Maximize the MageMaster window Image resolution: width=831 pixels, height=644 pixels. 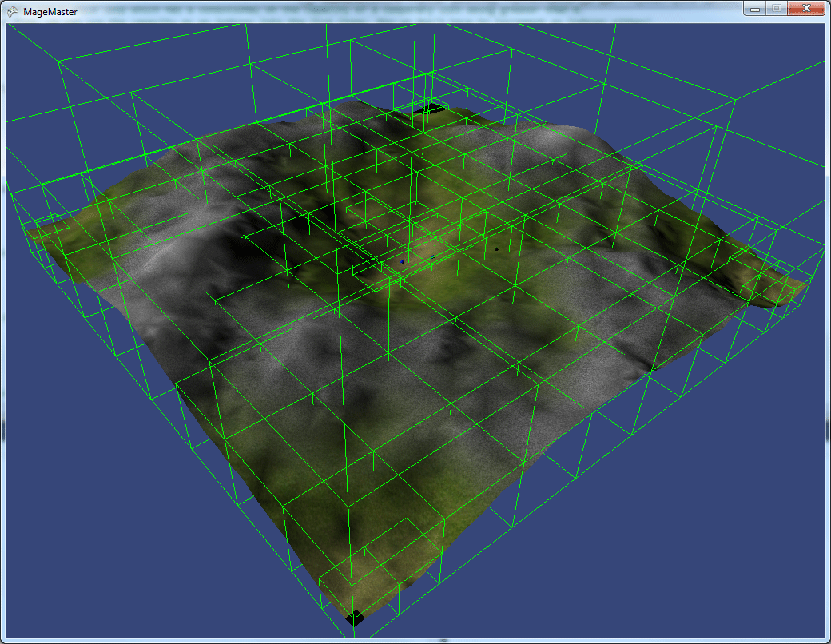(776, 9)
